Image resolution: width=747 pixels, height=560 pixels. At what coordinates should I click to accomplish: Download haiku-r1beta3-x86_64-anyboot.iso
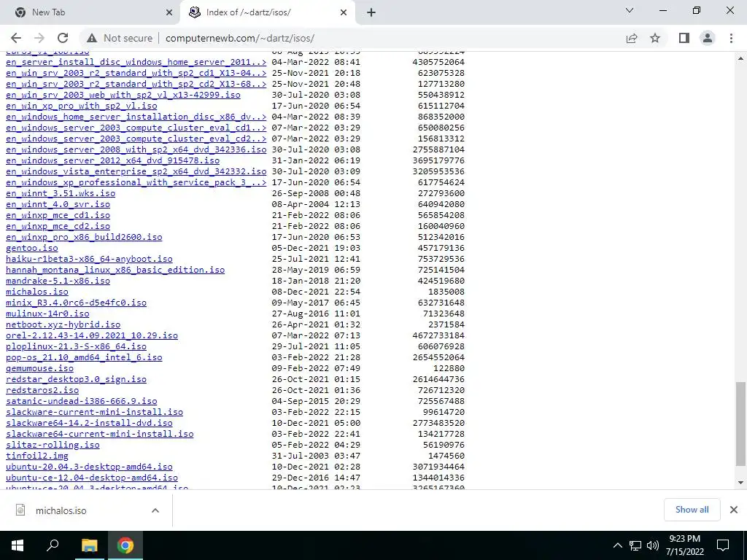[89, 259]
